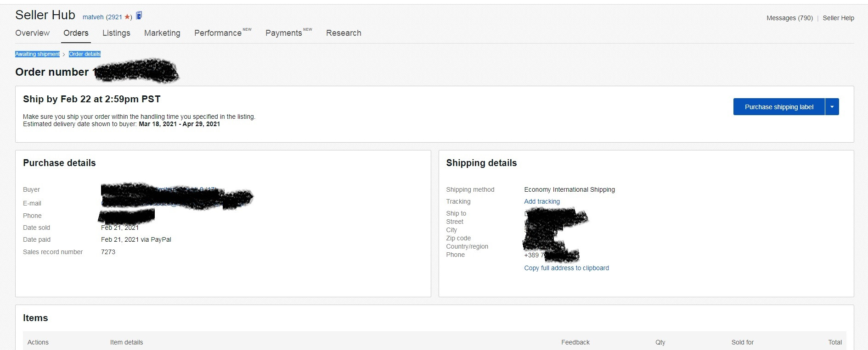Open the Overview tab

(32, 33)
